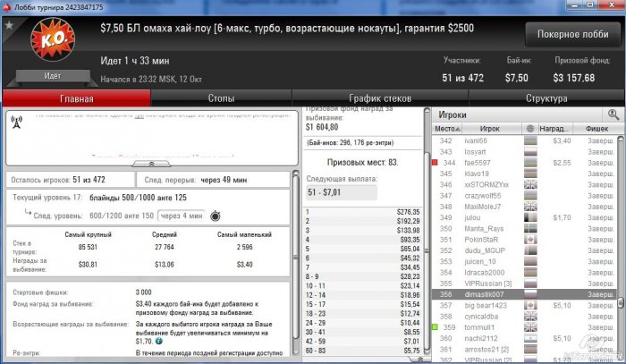Click places 8 - 9 prize row

pyautogui.click(x=362, y=276)
